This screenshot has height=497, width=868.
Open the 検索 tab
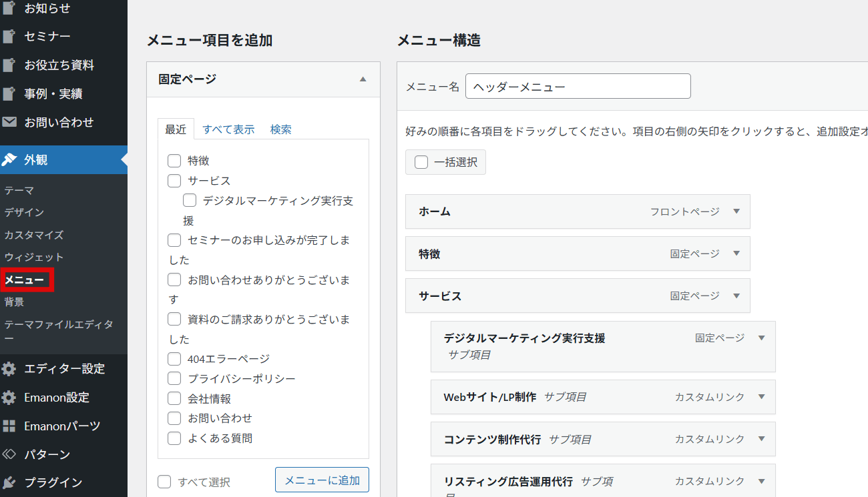280,129
